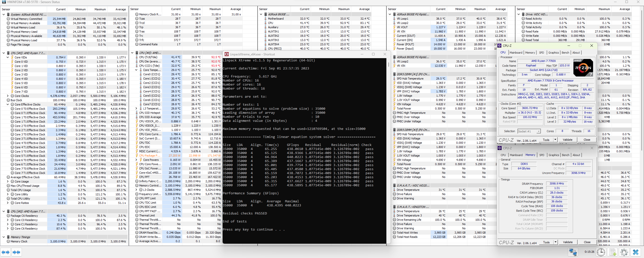This screenshot has height=258, width=644.
Task: Click the Ryzen logo in CPU-Z
Action: point(583,67)
